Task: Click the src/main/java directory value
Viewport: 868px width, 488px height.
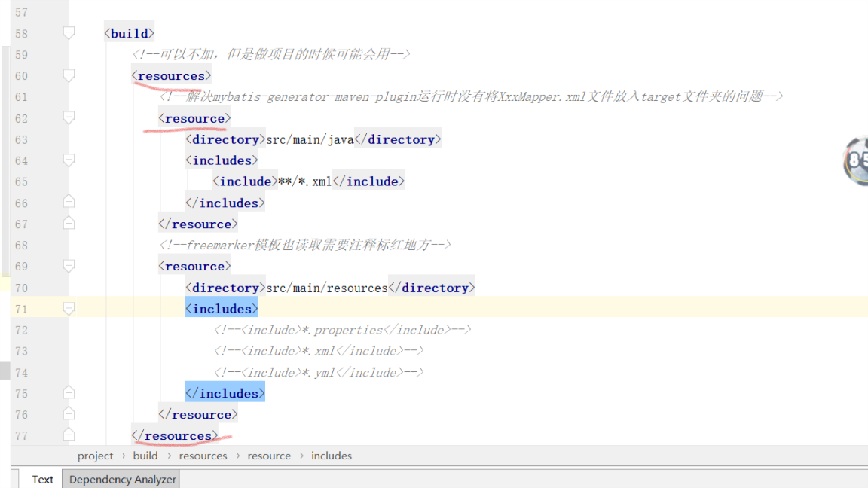Action: [x=310, y=139]
